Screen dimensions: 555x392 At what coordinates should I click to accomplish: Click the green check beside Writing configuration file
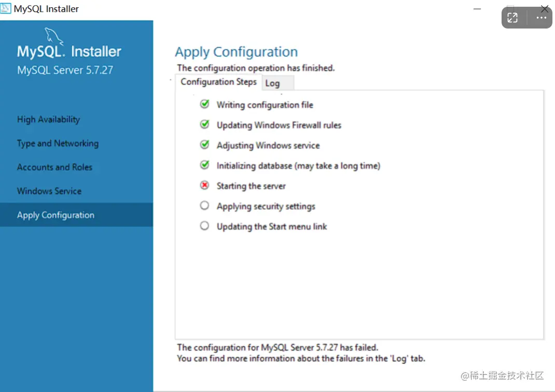point(204,104)
